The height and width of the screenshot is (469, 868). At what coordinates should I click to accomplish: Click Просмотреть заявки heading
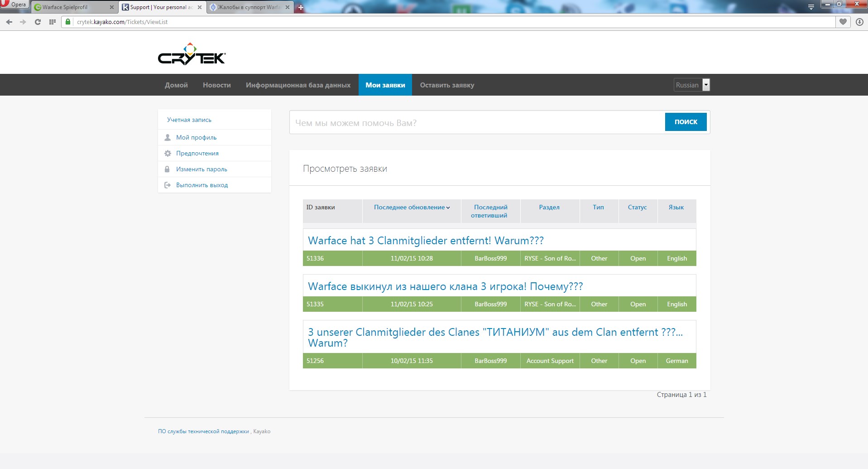345,169
